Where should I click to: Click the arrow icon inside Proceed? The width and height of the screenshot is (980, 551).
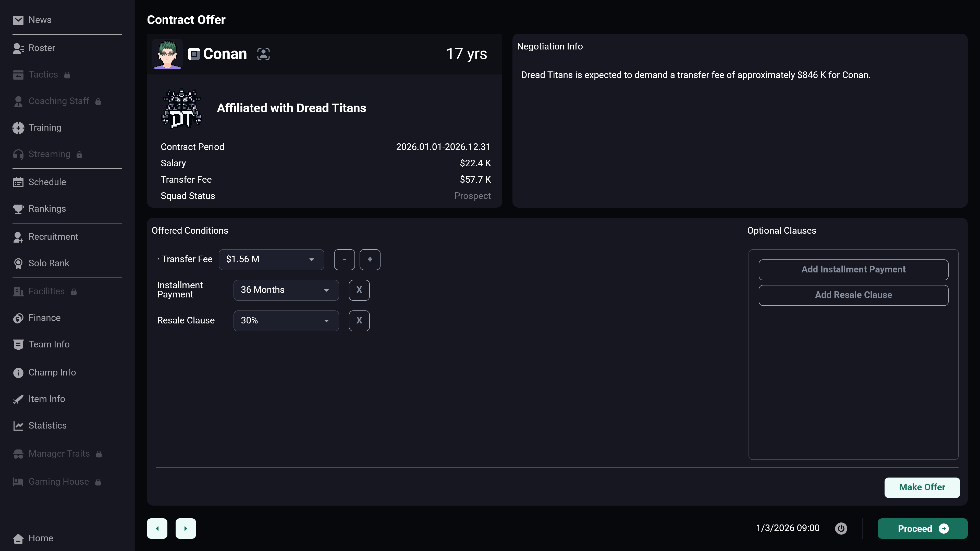click(944, 529)
